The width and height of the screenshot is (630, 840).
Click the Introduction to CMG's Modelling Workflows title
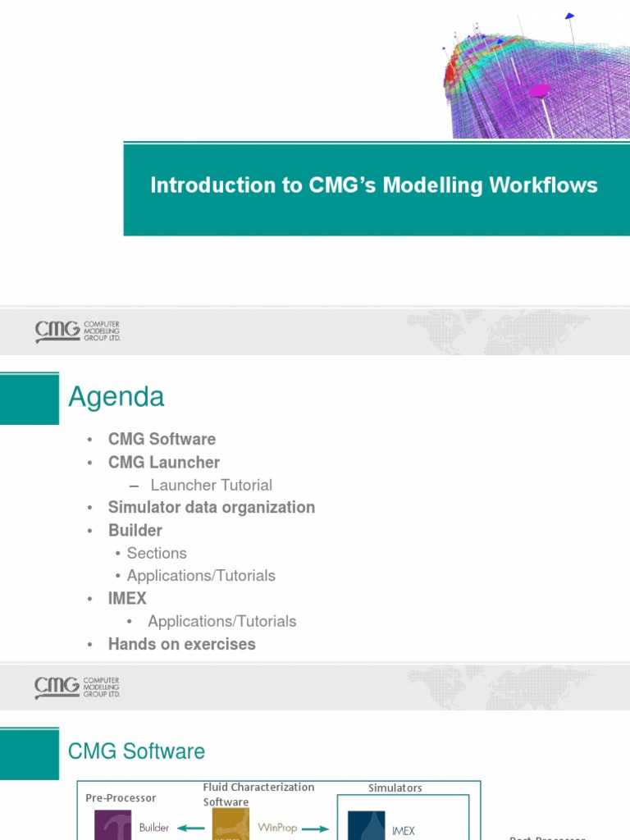coord(374,185)
